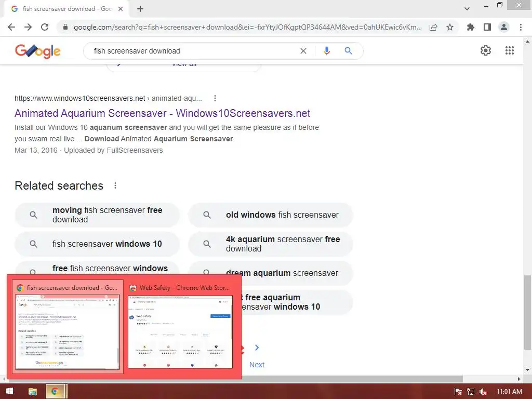Viewport: 532px width, 399px height.
Task: Bookmark this page with the star icon
Action: point(450,27)
